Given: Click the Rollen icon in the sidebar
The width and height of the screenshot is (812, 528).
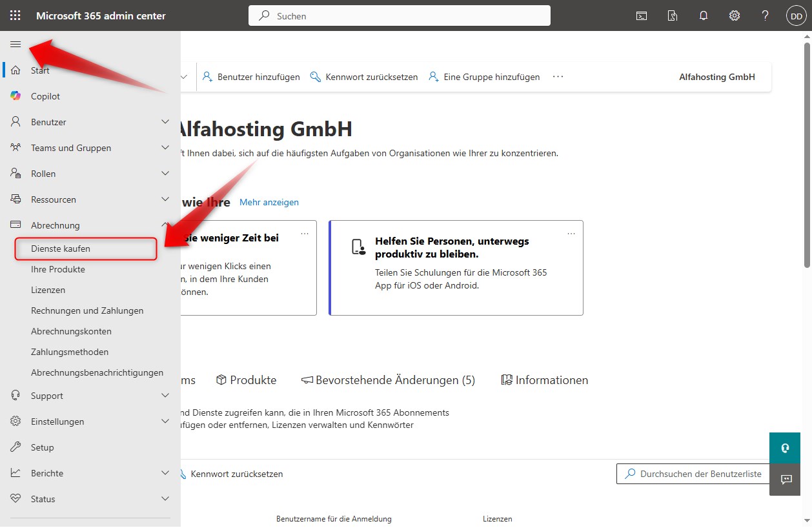Looking at the screenshot, I should [x=16, y=174].
